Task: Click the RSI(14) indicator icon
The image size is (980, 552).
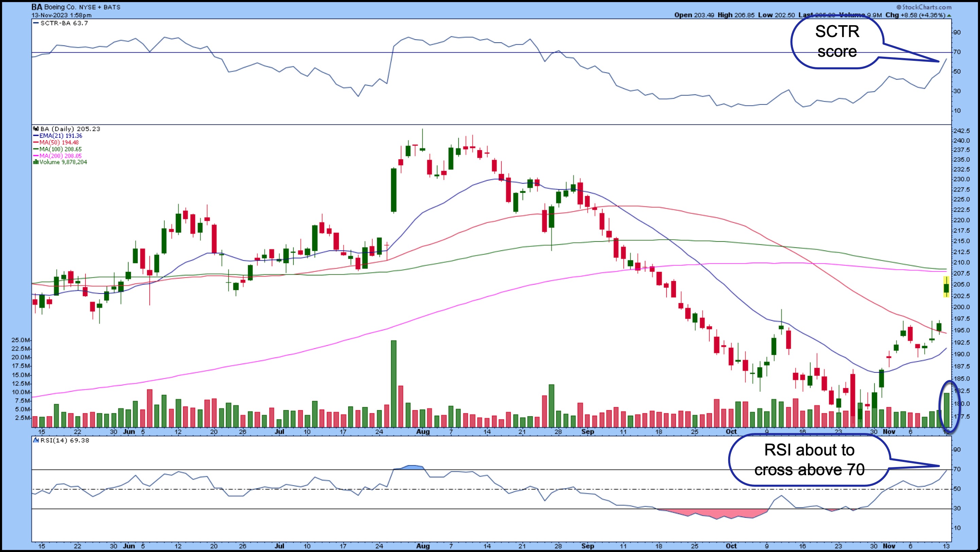Action: pos(36,440)
